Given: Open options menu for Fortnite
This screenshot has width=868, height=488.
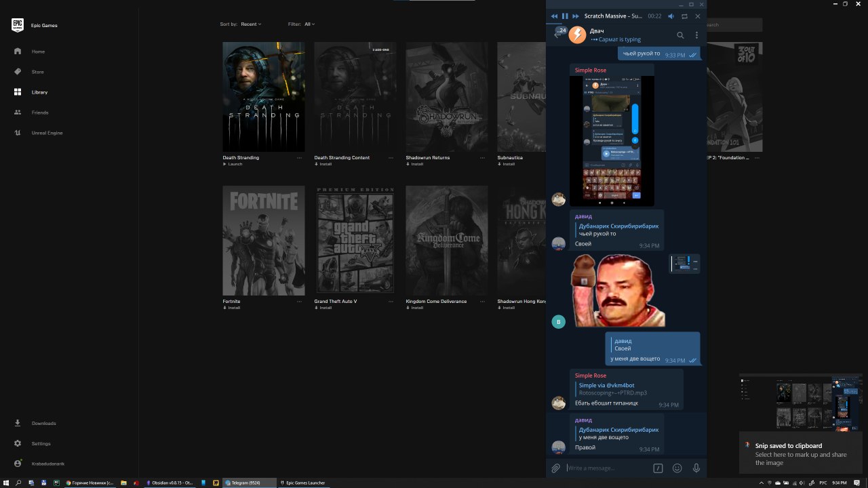Looking at the screenshot, I should click(x=299, y=302).
